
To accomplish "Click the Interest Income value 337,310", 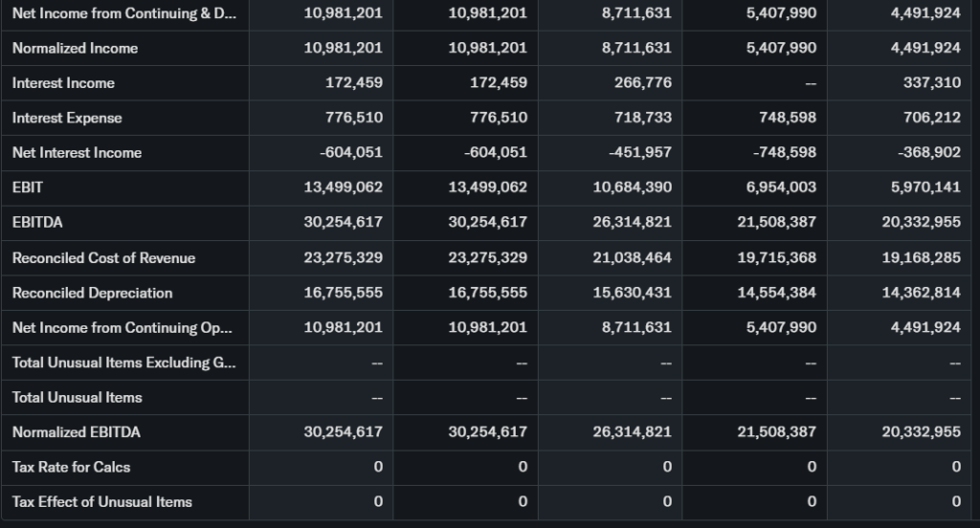I will [x=931, y=83].
